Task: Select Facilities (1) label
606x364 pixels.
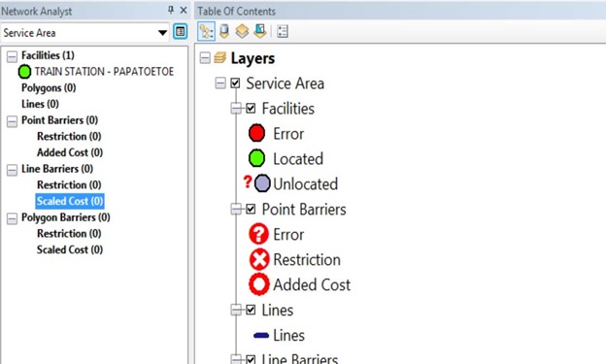Action: (48, 55)
